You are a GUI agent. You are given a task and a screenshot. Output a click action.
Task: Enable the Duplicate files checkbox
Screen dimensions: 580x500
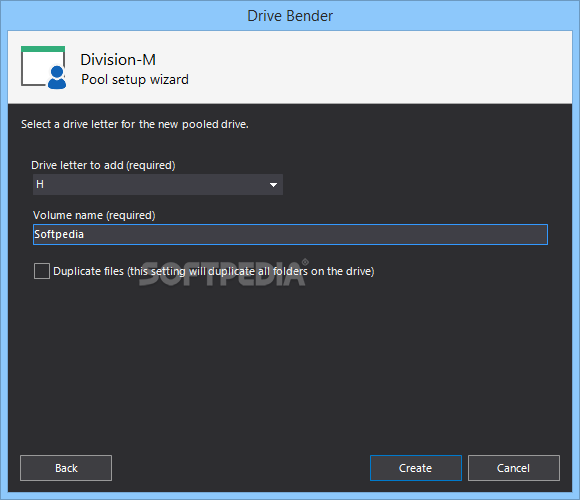tap(42, 271)
